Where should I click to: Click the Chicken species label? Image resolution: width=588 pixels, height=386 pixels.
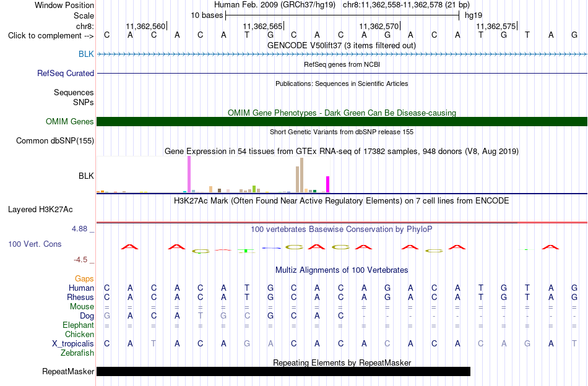[x=79, y=334]
